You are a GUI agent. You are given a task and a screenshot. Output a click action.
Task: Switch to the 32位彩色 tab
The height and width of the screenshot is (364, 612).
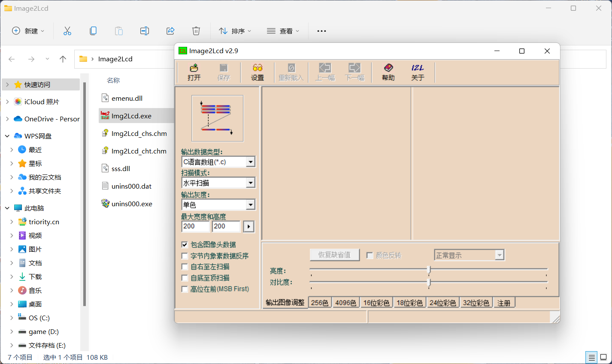(476, 303)
